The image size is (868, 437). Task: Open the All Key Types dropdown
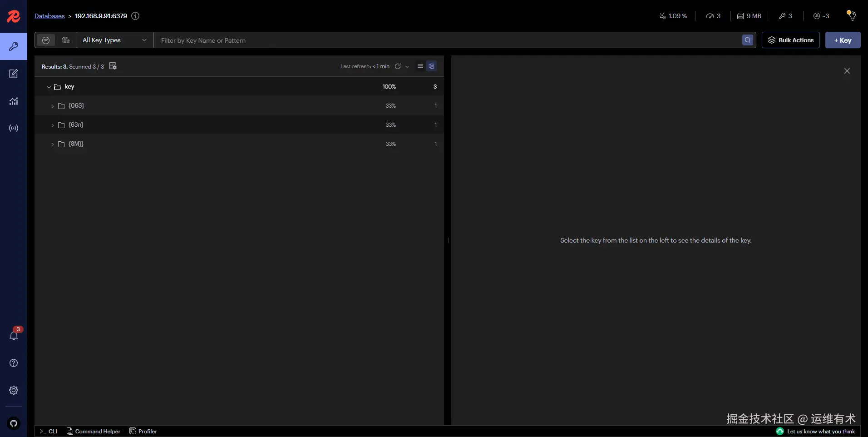pos(114,40)
